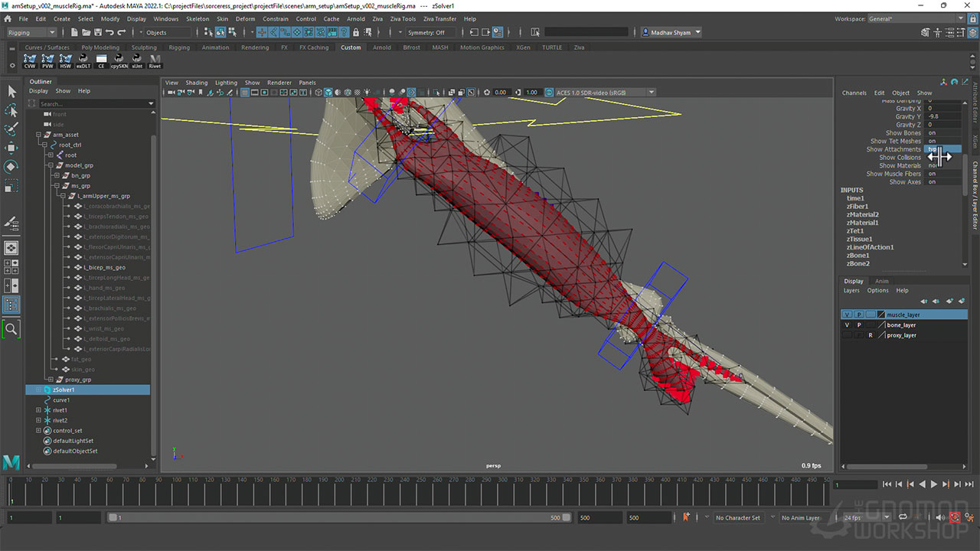This screenshot has width=980, height=551.
Task: Run the CVW custom shelf script
Action: point(30,61)
